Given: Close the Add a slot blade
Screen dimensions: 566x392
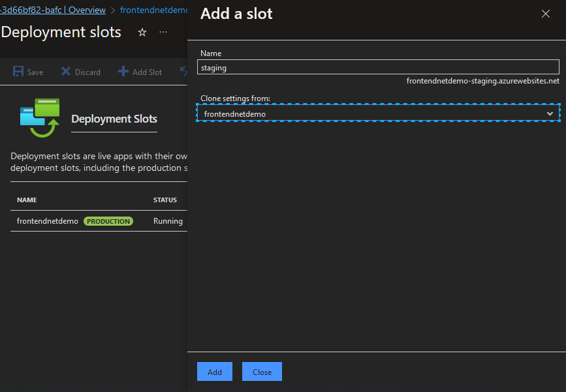Looking at the screenshot, I should click(546, 13).
